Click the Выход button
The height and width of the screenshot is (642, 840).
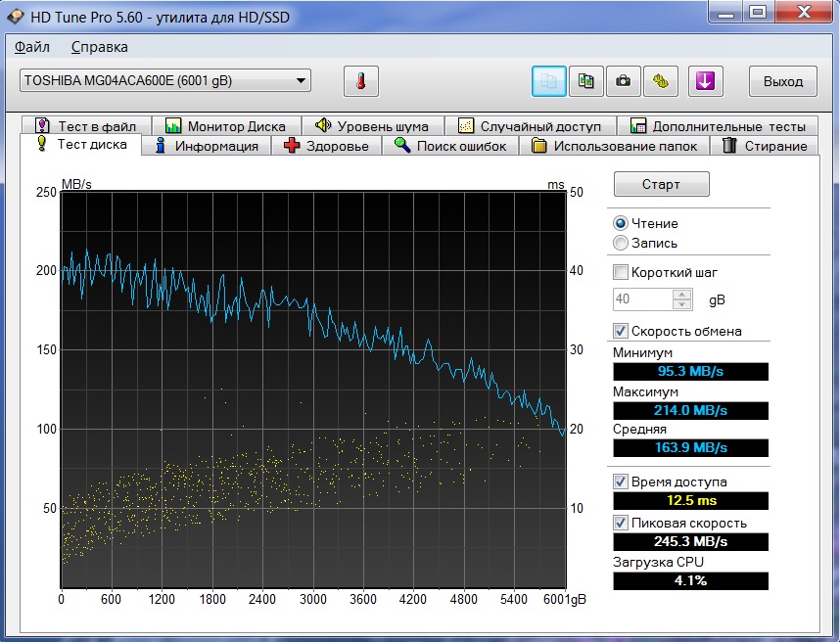782,81
